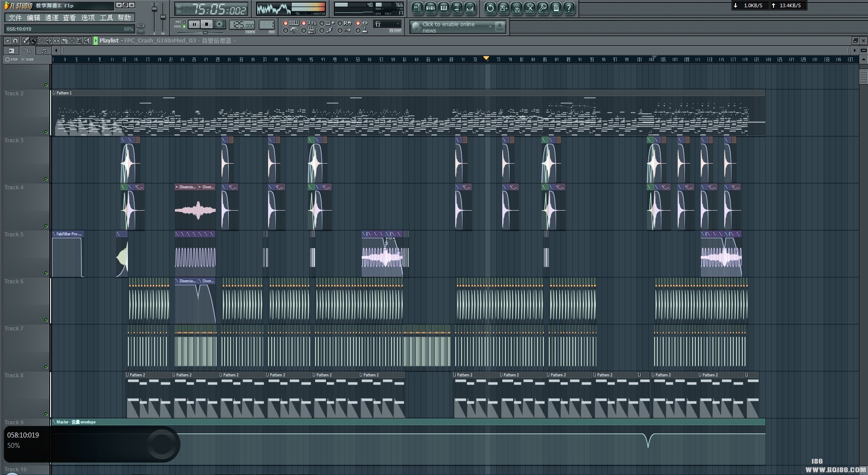Open the Piano Roll view icon

click(x=443, y=8)
